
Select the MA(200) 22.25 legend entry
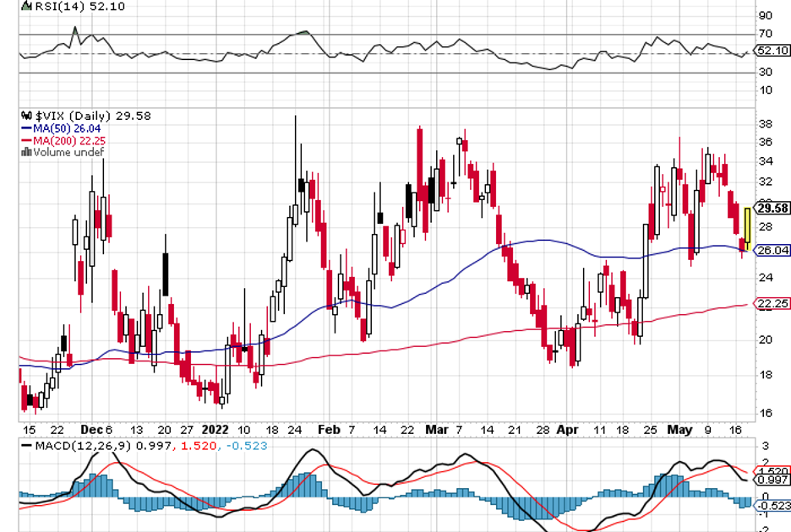(63, 140)
